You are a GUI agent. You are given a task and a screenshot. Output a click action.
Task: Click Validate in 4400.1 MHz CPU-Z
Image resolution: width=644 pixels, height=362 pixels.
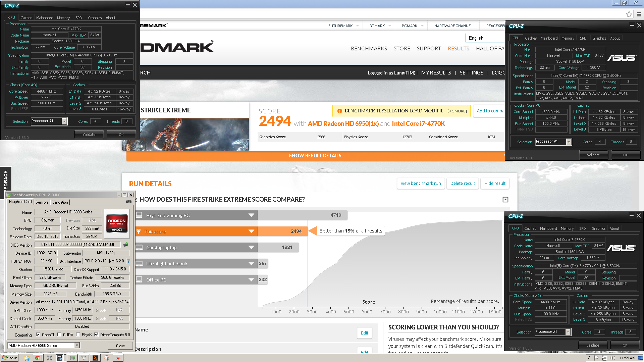[x=89, y=135]
